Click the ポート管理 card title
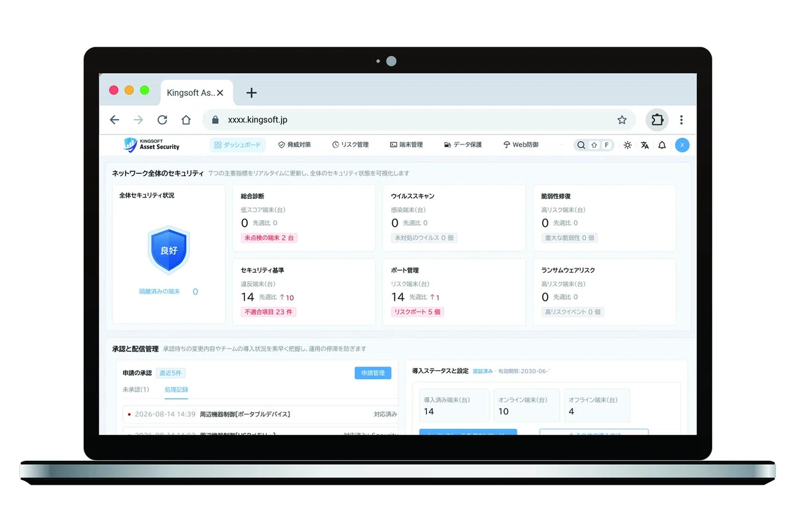The width and height of the screenshot is (798, 532). coord(405,271)
